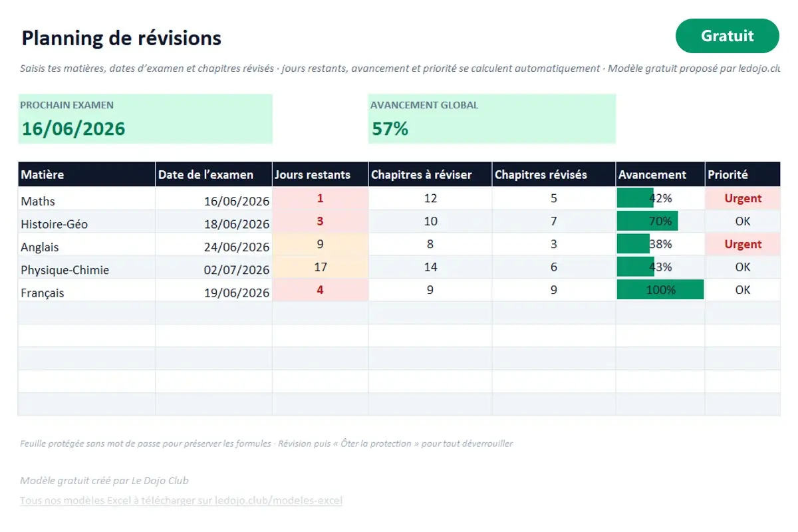Select the Chapitres révisés column header

(x=554, y=174)
